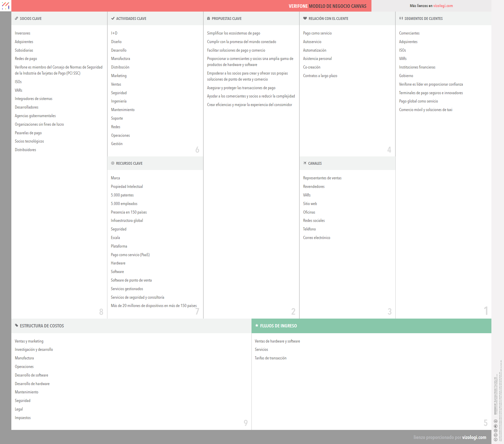Click the Creative Commons license icons

(x=495, y=430)
